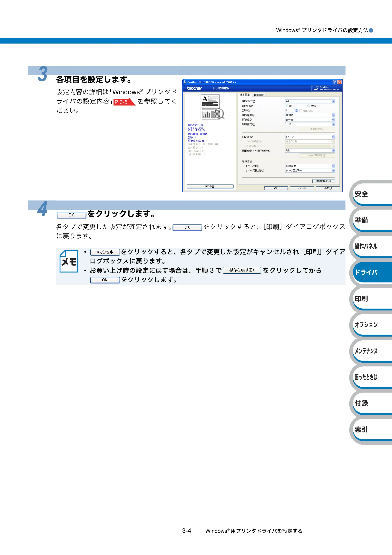The image size is (392, 555).
Task: Switch to the 基本設定 tab
Action: tap(245, 95)
